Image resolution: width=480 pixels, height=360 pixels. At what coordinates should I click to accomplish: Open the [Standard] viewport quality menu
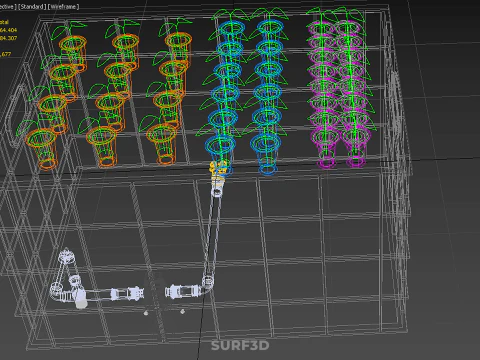pyautogui.click(x=32, y=7)
